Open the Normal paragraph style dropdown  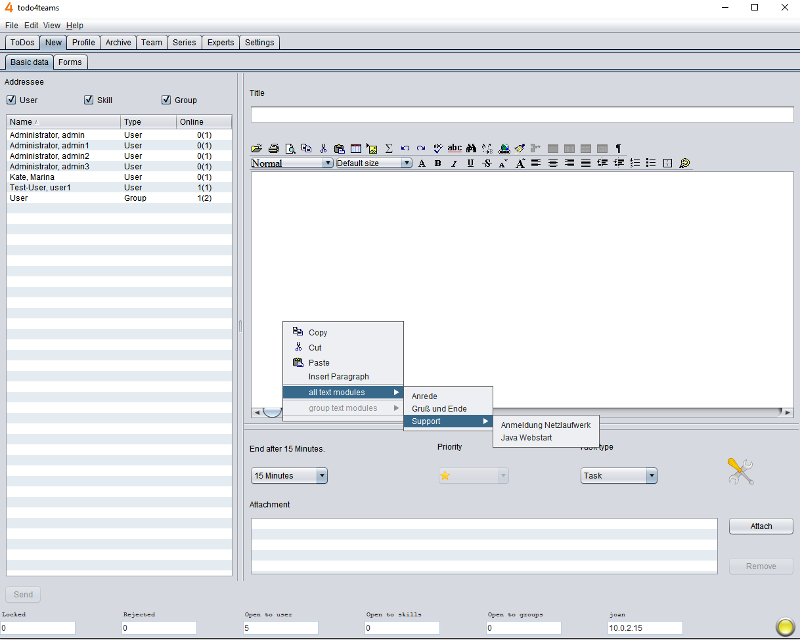(292, 163)
